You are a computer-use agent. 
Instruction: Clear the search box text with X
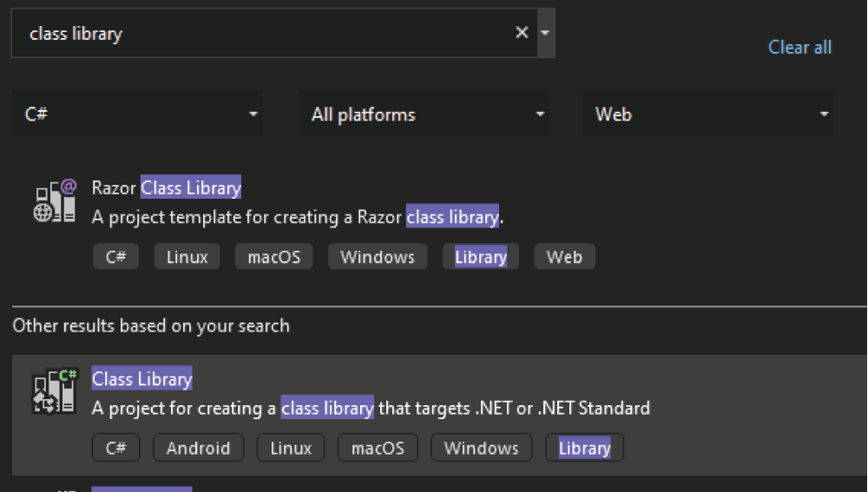coord(522,33)
